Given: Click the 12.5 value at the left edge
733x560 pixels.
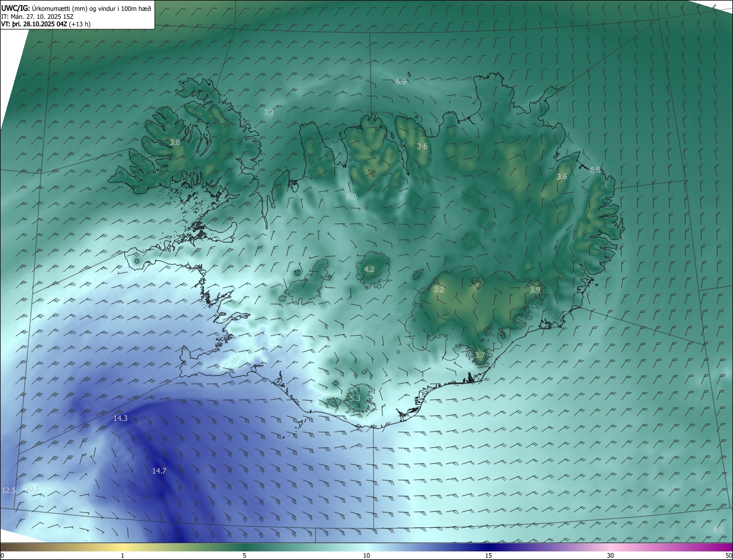Looking at the screenshot, I should [x=9, y=491].
